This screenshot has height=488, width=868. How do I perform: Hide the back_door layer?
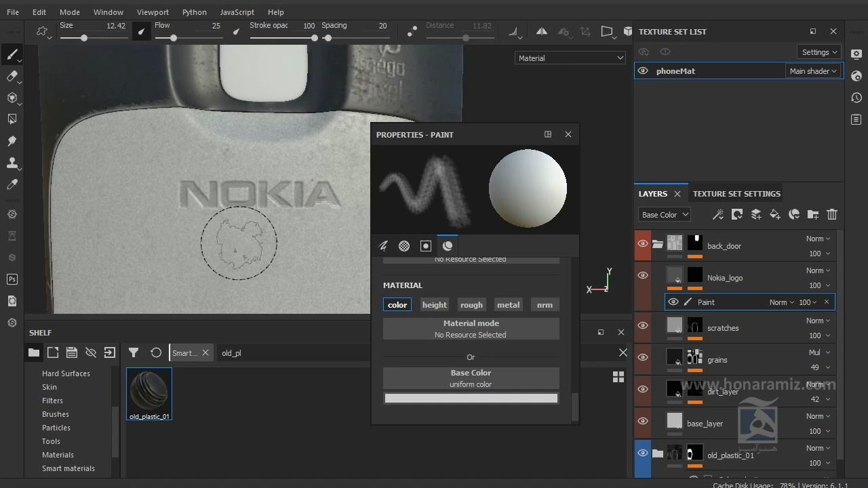click(643, 244)
